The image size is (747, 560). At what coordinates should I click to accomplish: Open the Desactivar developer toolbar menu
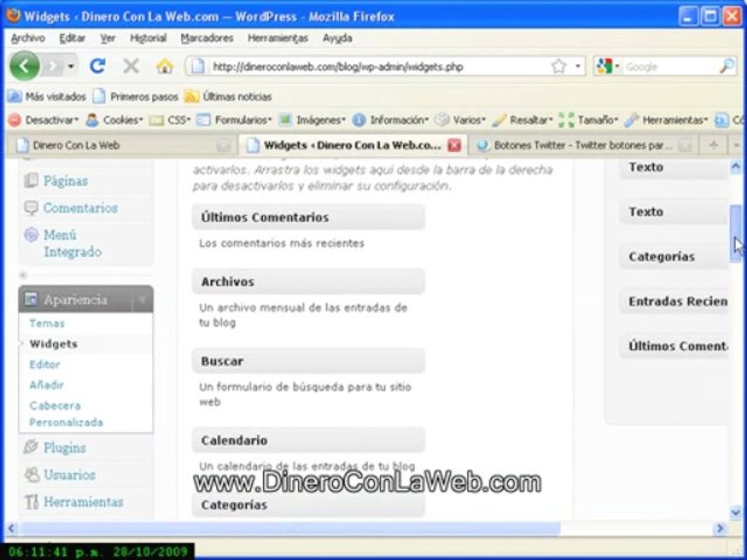[x=44, y=120]
